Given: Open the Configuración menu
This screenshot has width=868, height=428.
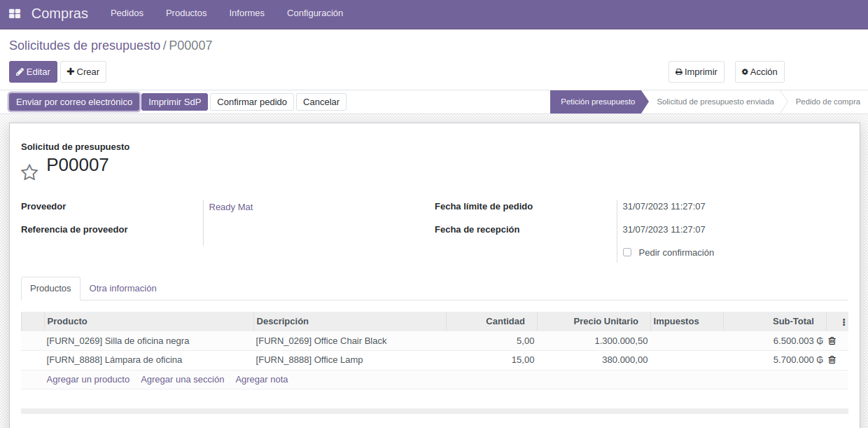Looking at the screenshot, I should 315,13.
